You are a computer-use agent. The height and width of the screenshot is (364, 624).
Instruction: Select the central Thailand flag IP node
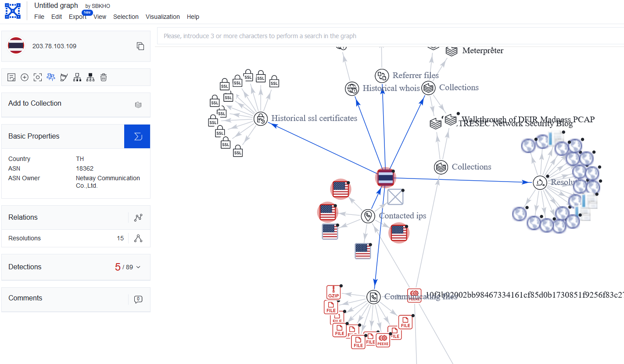coord(386,178)
